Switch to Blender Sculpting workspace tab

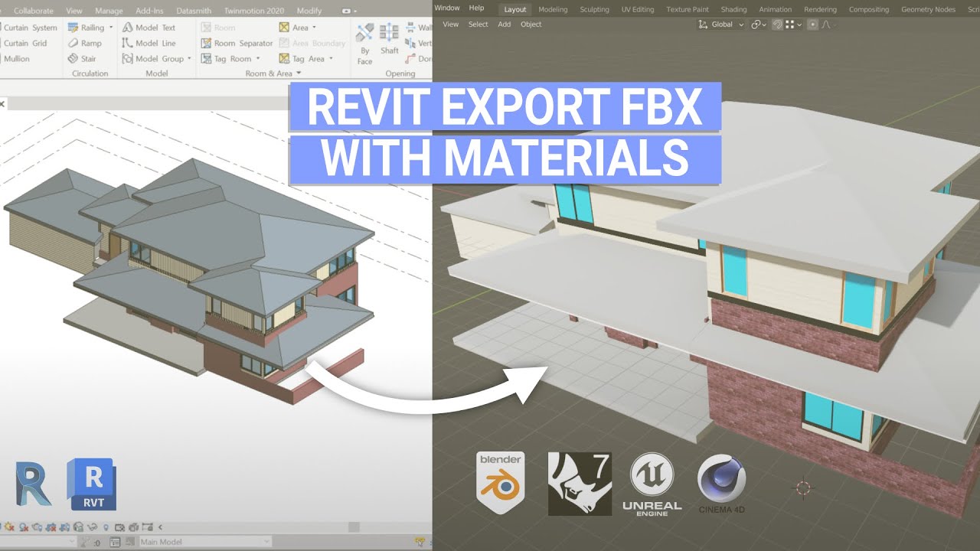point(594,9)
